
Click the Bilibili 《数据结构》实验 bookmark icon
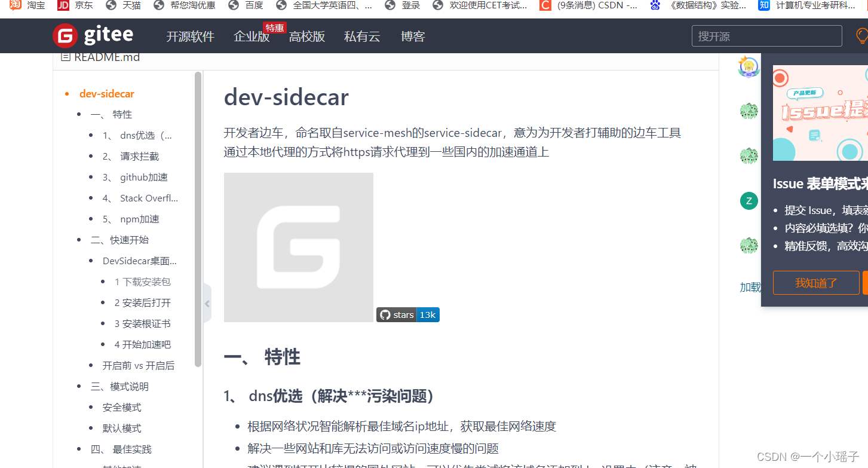coord(654,6)
